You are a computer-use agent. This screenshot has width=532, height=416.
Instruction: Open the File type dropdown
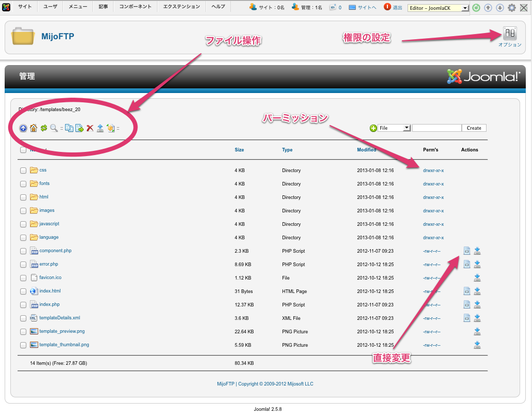pyautogui.click(x=394, y=128)
